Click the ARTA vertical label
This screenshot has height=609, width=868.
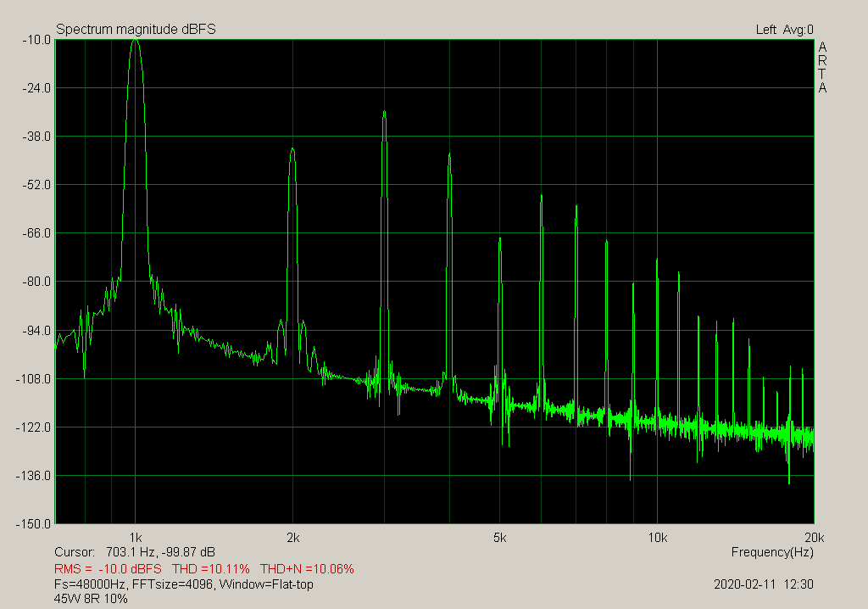click(822, 68)
